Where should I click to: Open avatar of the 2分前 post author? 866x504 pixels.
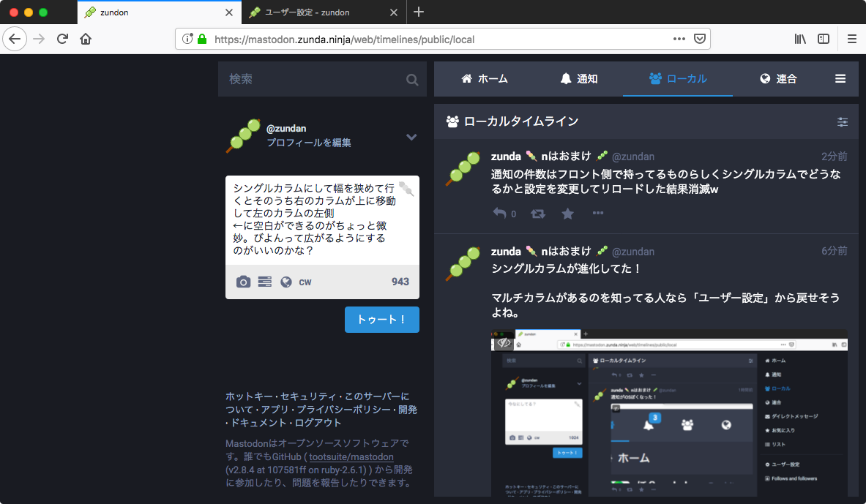pyautogui.click(x=463, y=168)
